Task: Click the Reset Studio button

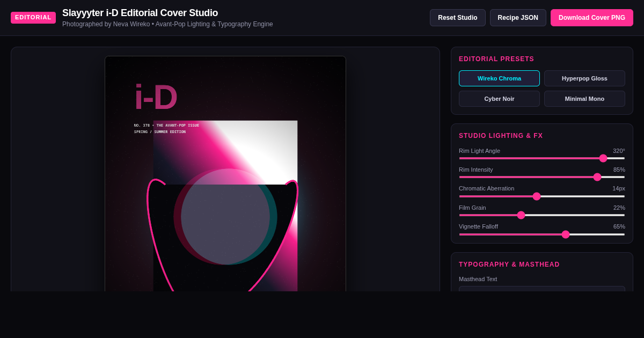Action: (x=457, y=18)
